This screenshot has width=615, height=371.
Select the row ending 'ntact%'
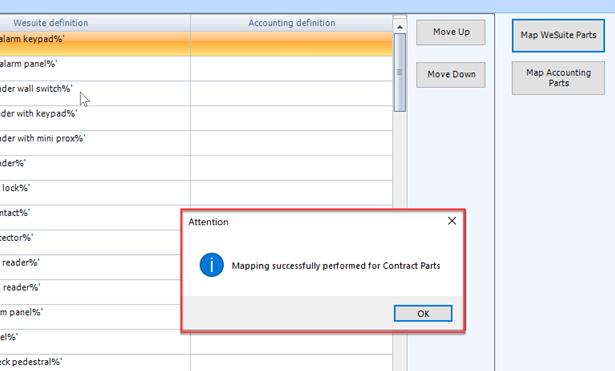[90, 217]
